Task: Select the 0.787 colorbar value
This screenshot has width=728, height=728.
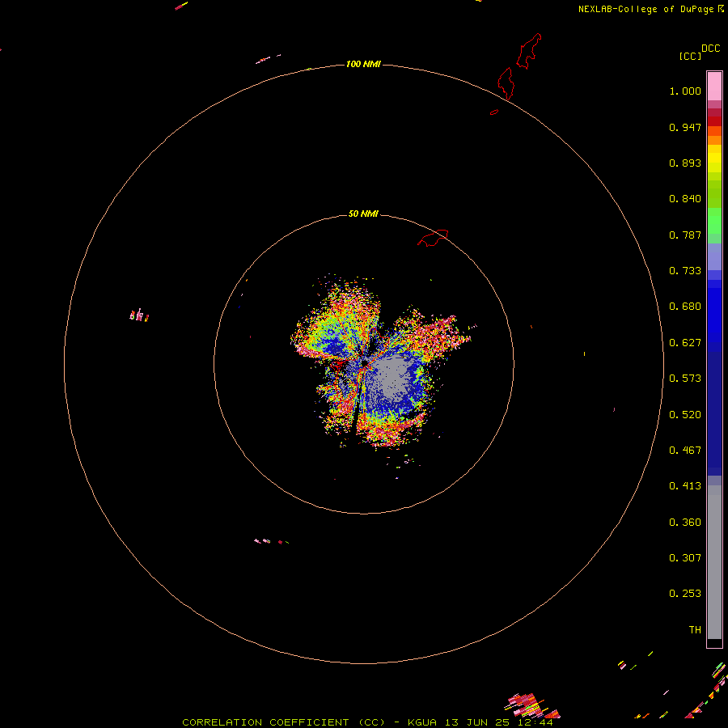Action: pos(685,235)
